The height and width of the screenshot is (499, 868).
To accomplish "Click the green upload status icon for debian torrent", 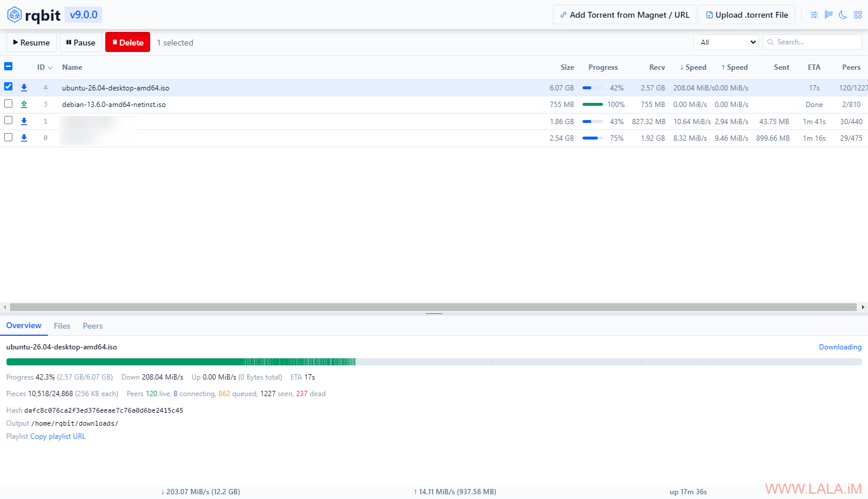I will (24, 104).
